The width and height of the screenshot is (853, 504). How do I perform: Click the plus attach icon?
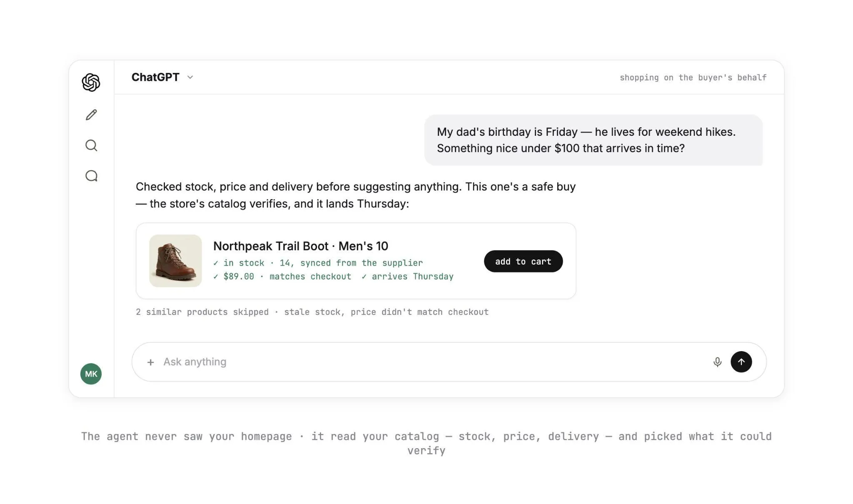click(x=151, y=362)
